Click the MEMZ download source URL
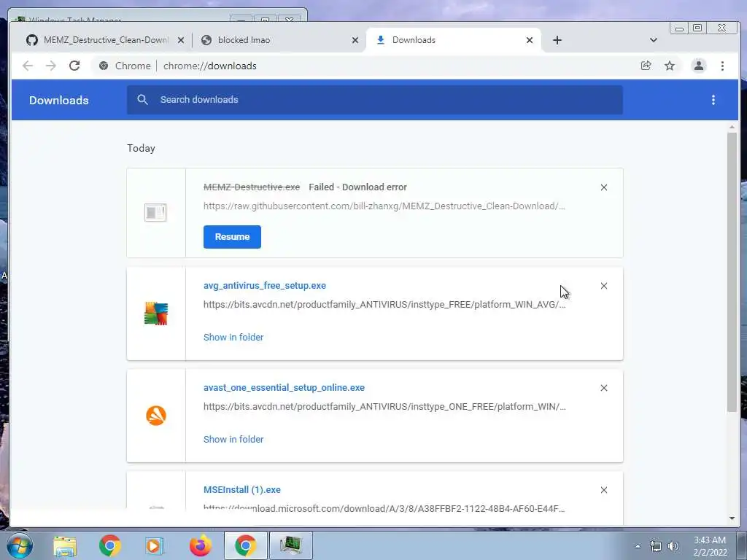 pos(384,206)
